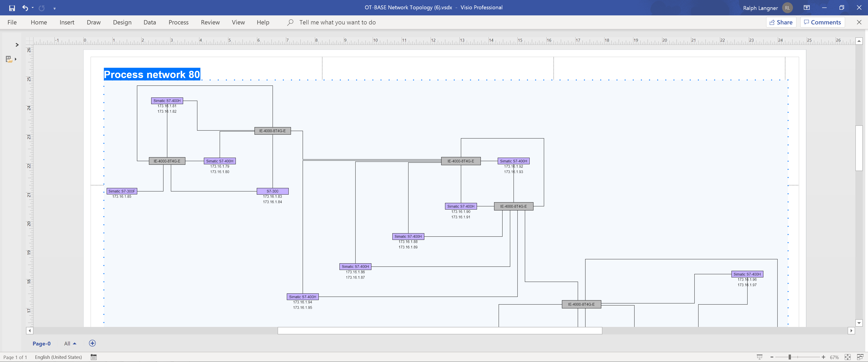Open the View ribbon tab

pyautogui.click(x=238, y=22)
